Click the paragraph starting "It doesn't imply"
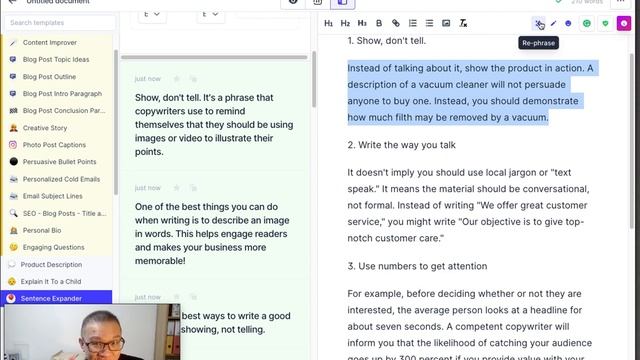640x360 pixels. click(x=468, y=205)
